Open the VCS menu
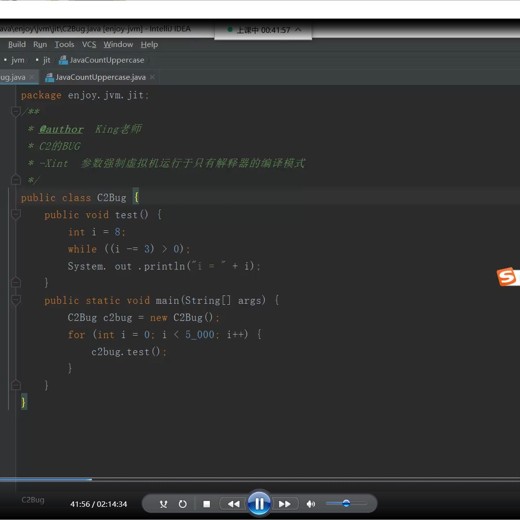 pyautogui.click(x=89, y=44)
